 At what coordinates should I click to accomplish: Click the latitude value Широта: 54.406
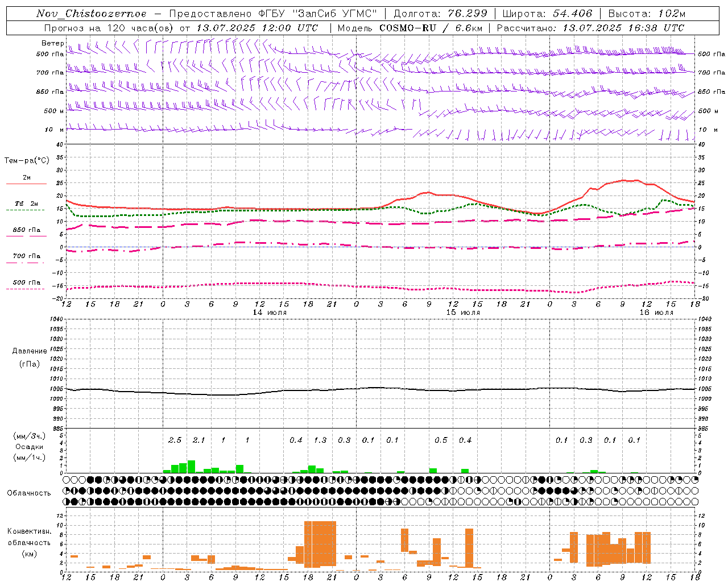[547, 14]
